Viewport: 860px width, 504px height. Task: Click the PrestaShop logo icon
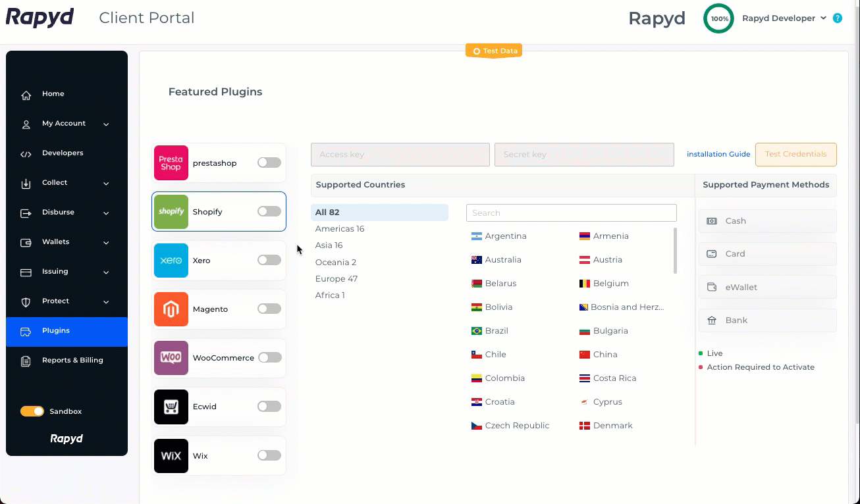tap(171, 163)
